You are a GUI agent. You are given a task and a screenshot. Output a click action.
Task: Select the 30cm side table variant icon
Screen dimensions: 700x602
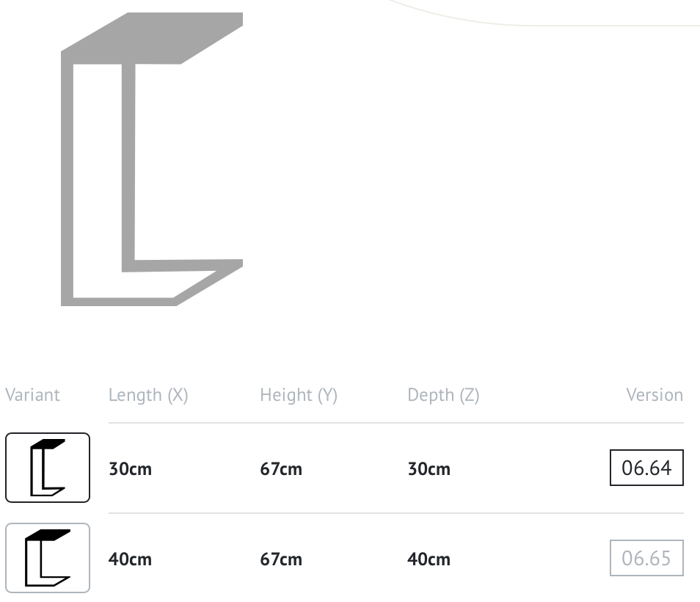[x=48, y=468]
